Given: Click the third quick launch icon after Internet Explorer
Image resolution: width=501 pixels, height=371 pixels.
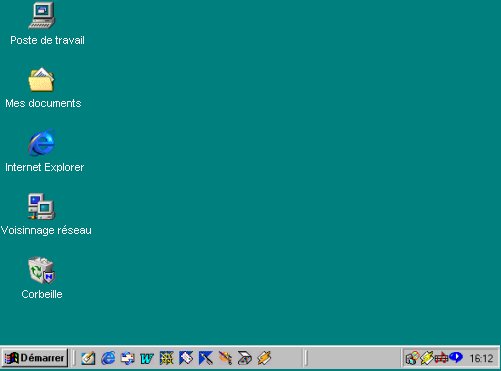Looking at the screenshot, I should pyautogui.click(x=127, y=358).
